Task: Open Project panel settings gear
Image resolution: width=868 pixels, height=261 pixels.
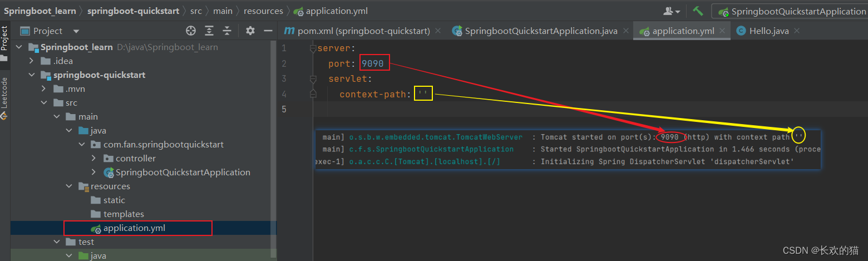Action: pyautogui.click(x=250, y=31)
